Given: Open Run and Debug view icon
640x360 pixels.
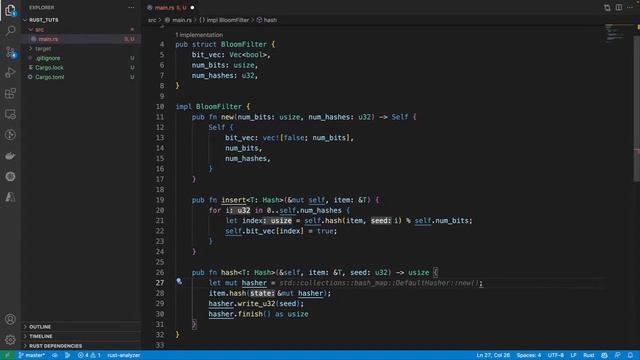Looking at the screenshot, I should click(x=10, y=73).
